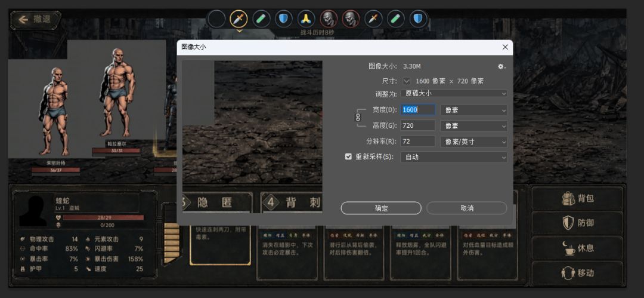Toggle the width-height constrain link icon
The height and width of the screenshot is (298, 644).
click(357, 118)
